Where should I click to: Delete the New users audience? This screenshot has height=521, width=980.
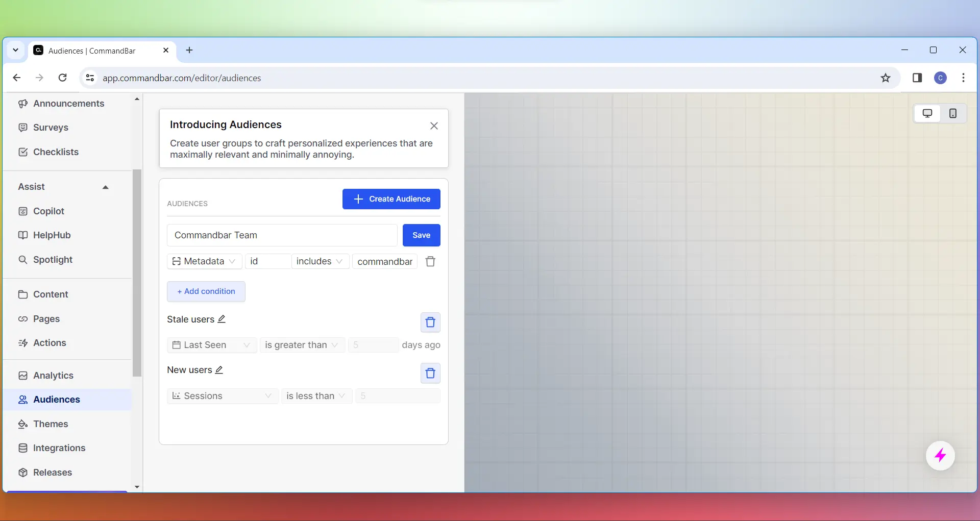[x=430, y=373]
